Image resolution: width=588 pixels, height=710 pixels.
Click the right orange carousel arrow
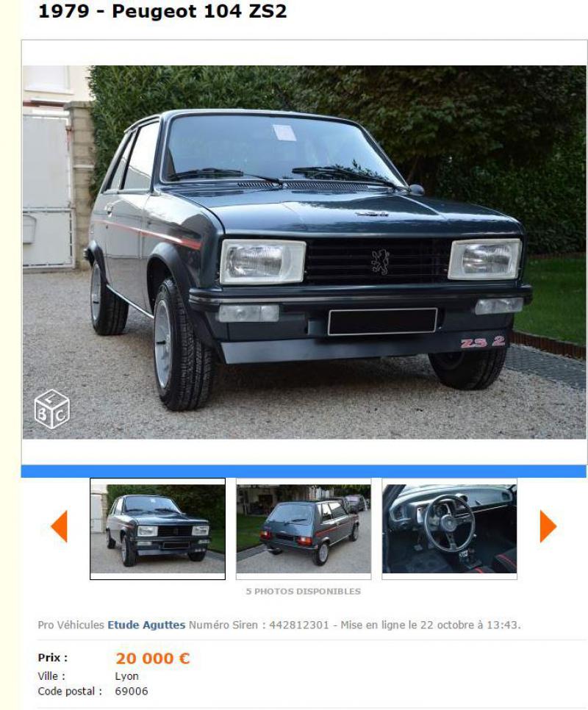pyautogui.click(x=548, y=526)
